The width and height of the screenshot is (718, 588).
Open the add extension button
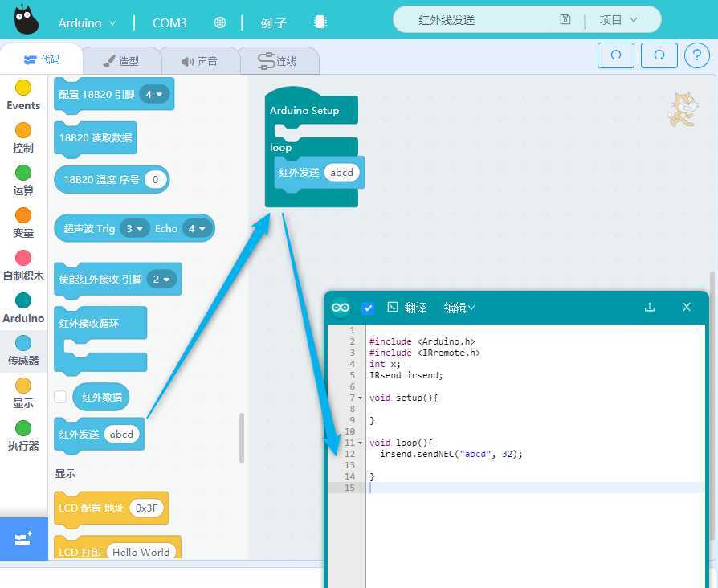[x=24, y=538]
